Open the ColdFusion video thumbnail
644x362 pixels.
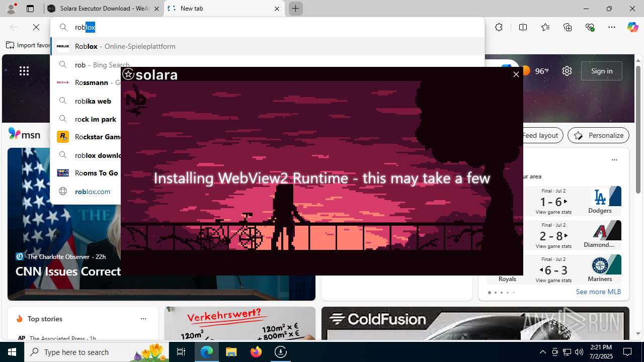(x=475, y=323)
